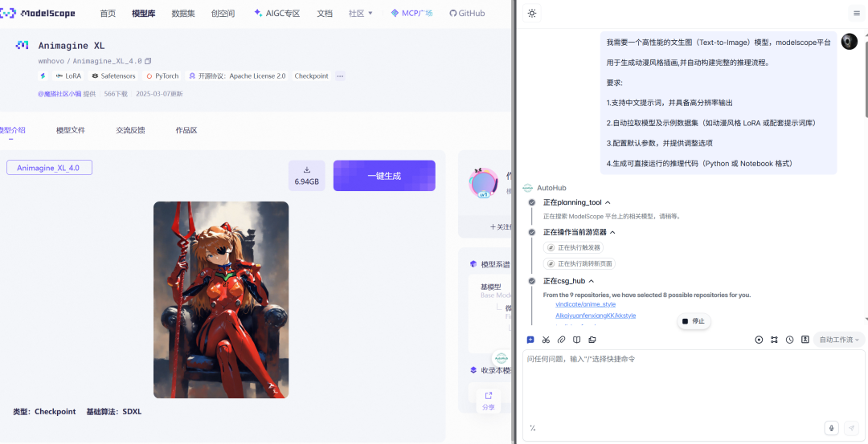Screen dimensions: 868x444
Task: Open AIGC专区 section
Action: pos(276,14)
